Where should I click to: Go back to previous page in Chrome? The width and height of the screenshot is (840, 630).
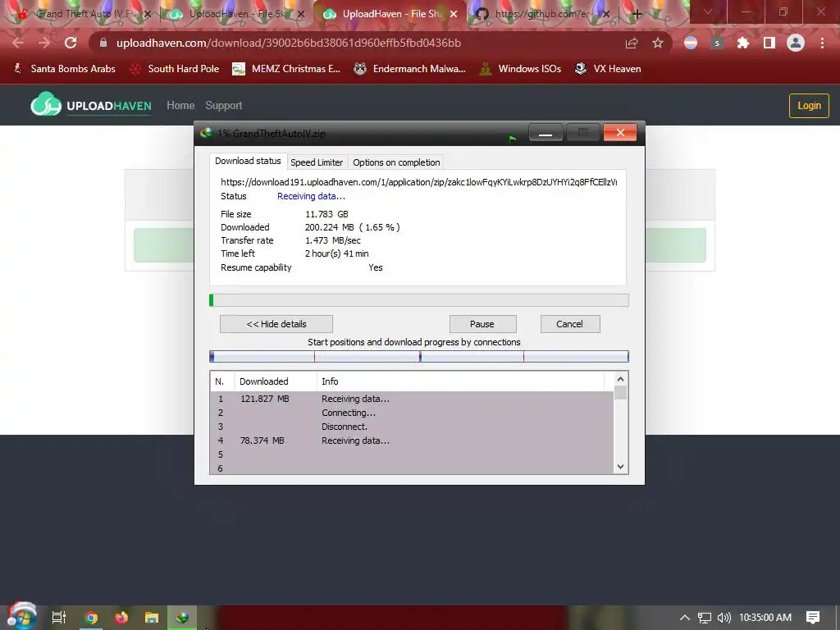point(18,43)
